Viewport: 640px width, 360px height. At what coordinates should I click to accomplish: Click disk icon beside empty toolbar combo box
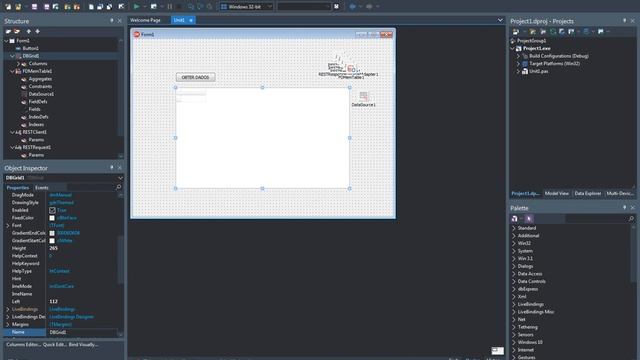point(336,7)
